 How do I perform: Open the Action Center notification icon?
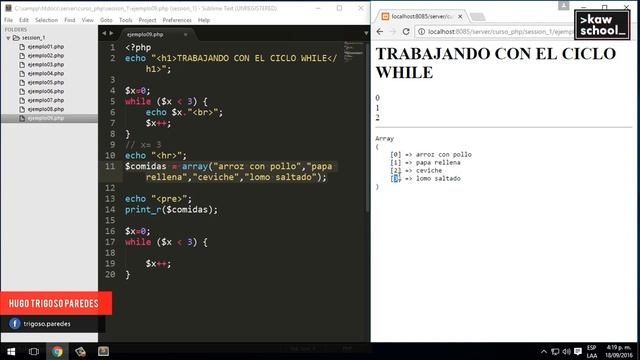pos(578,352)
